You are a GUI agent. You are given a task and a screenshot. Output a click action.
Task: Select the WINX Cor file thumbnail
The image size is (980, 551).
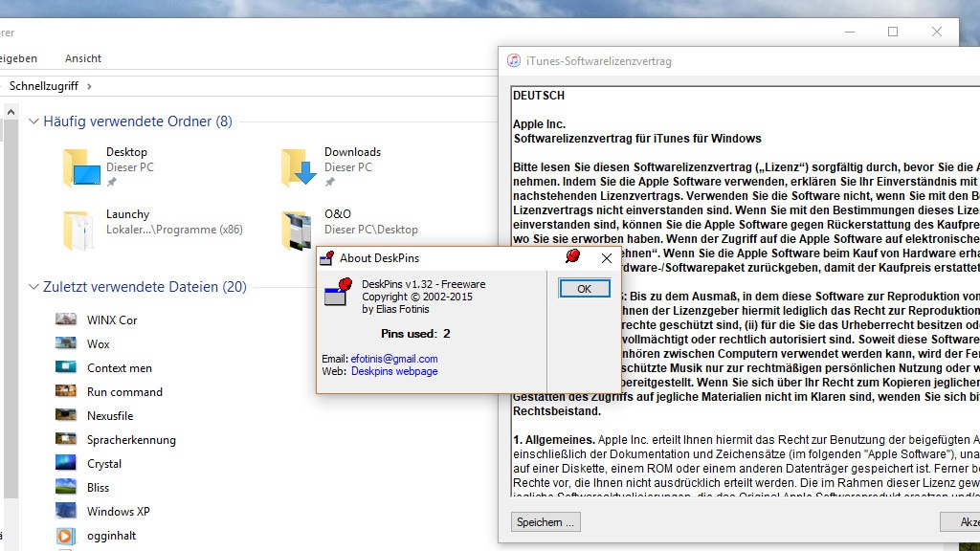66,320
